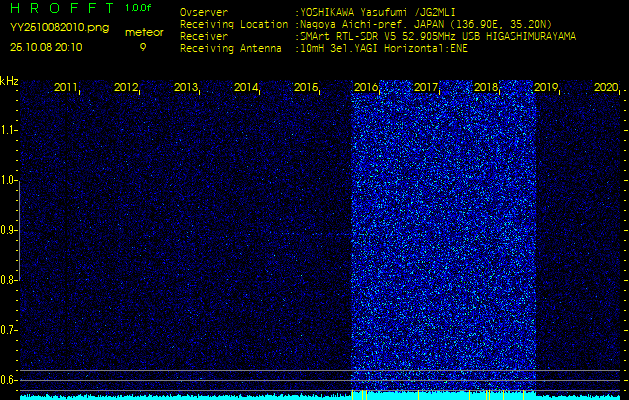Click the kHz axis unit label

pos(10,81)
